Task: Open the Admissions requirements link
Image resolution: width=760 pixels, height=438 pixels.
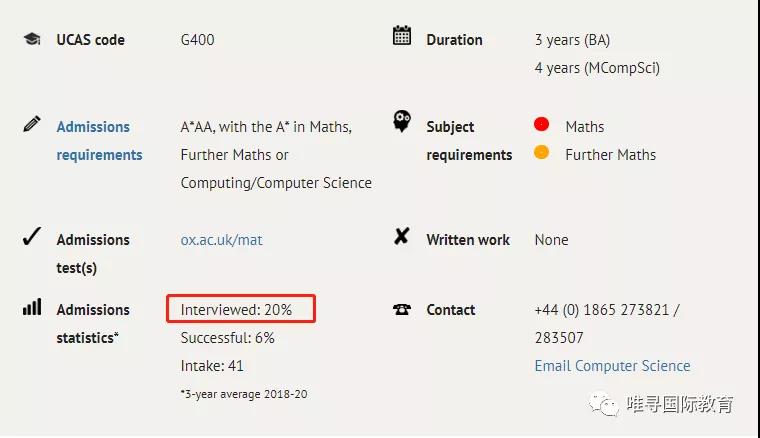Action: click(99, 141)
